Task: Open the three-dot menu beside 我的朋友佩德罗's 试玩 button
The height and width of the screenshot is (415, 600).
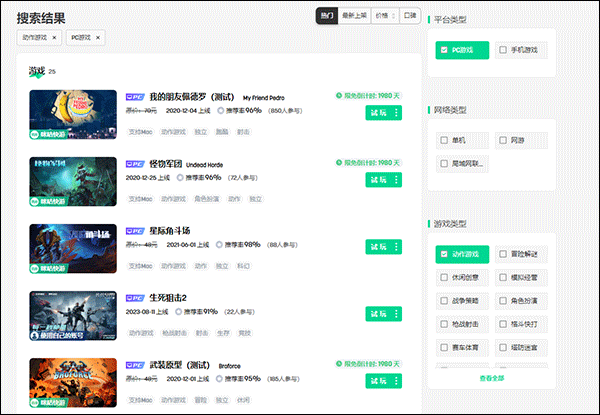Action: (x=396, y=112)
